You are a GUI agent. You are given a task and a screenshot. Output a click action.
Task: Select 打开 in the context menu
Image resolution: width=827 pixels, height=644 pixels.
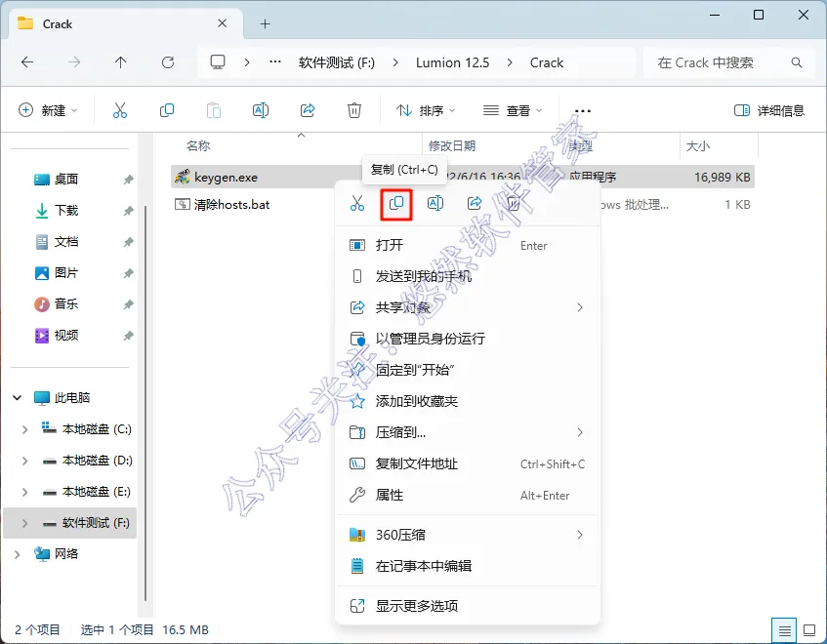point(468,245)
